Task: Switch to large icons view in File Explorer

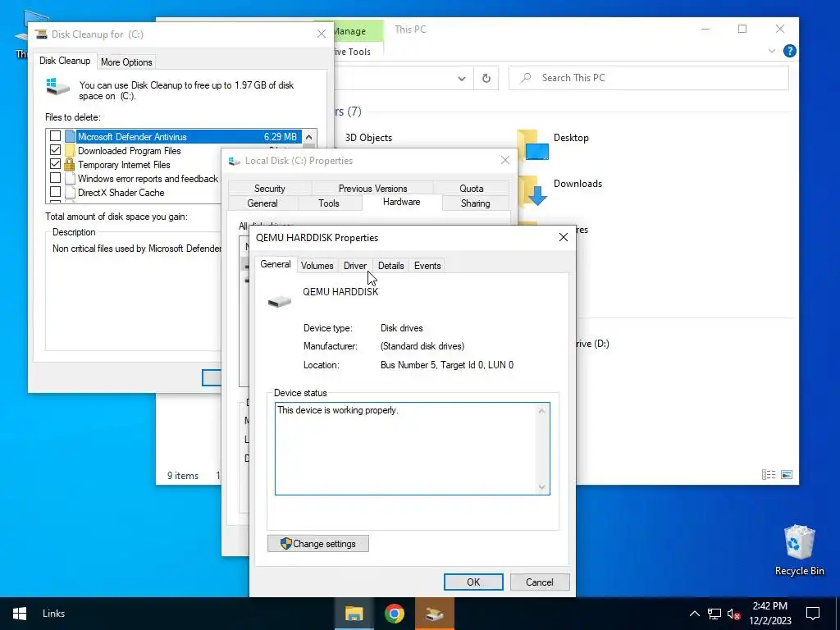Action: pos(787,475)
